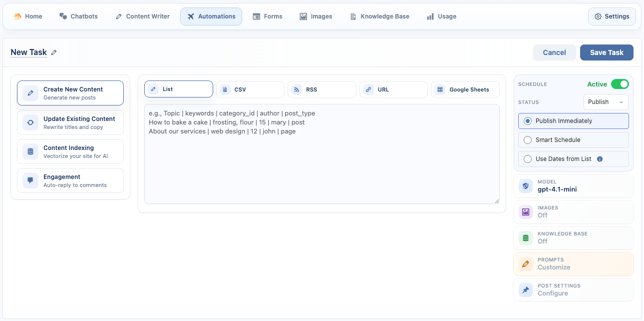The width and height of the screenshot is (644, 321).
Task: Click the Prompts pencil icon
Action: [526, 264]
